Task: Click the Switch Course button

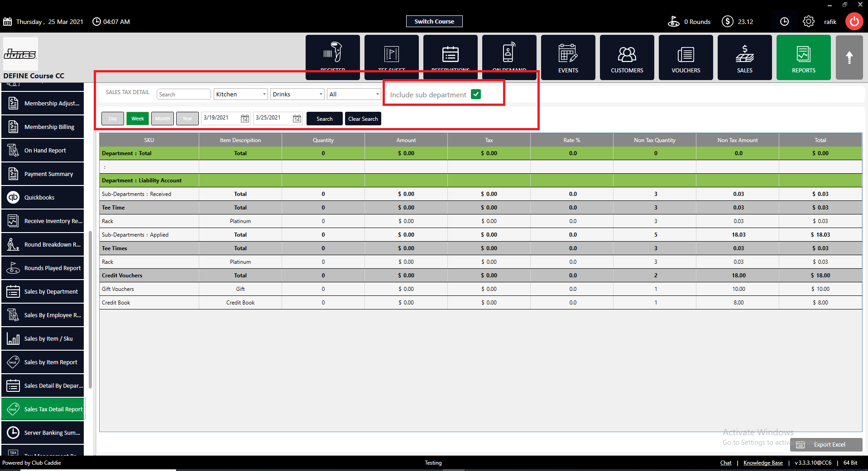Action: [434, 21]
